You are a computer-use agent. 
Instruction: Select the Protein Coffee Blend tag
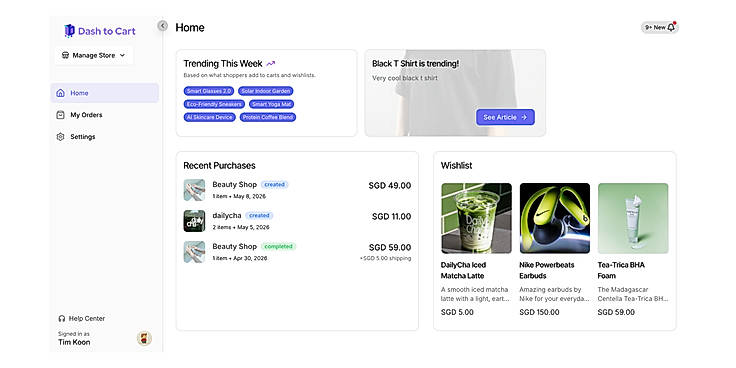268,117
